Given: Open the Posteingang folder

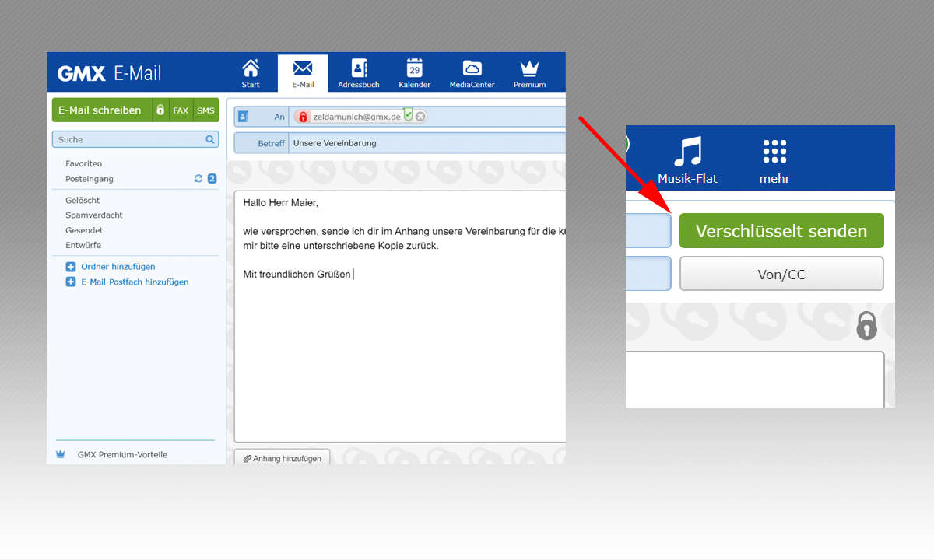Looking at the screenshot, I should (90, 179).
